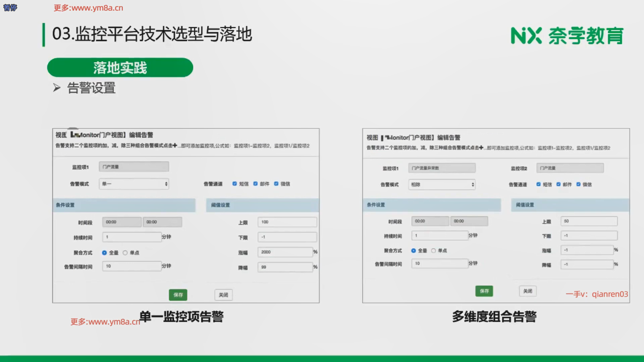Click the plus icon in left dialog description
Screen dimensions: 644x362
[175, 145]
